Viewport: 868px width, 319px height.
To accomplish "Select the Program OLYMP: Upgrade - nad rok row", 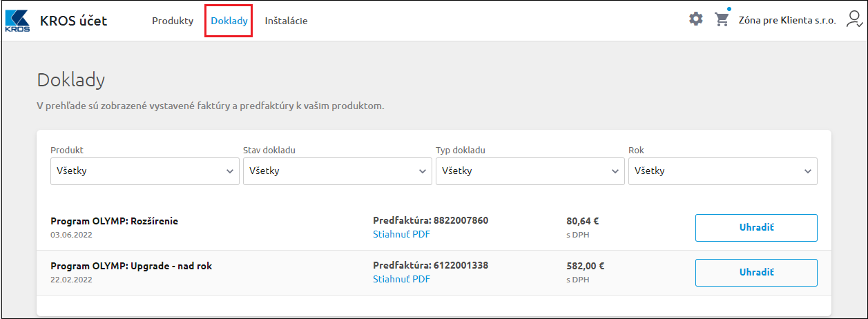I will pyautogui.click(x=434, y=273).
